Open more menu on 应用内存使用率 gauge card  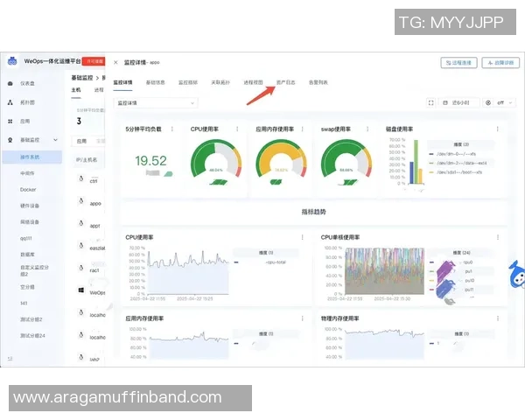click(x=302, y=129)
